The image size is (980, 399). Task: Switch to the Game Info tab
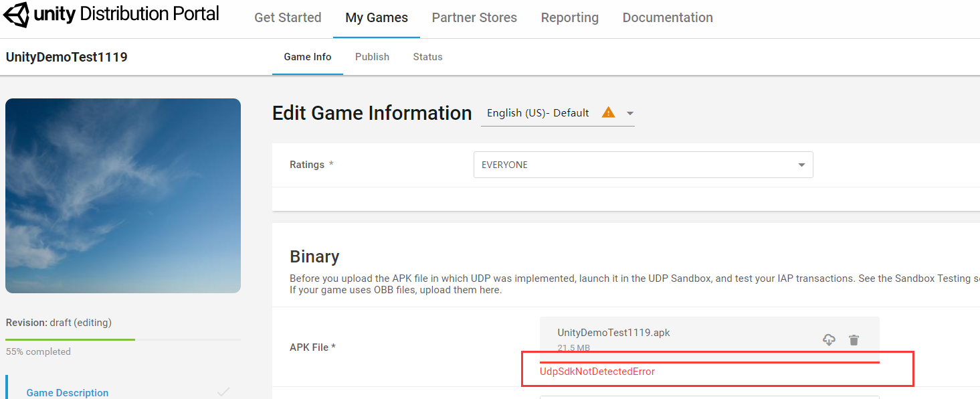tap(308, 57)
